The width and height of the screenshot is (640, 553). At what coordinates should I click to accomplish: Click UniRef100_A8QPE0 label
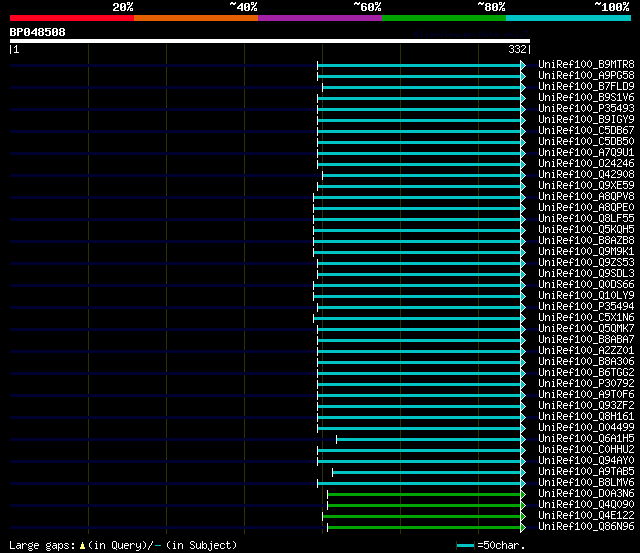(x=586, y=208)
